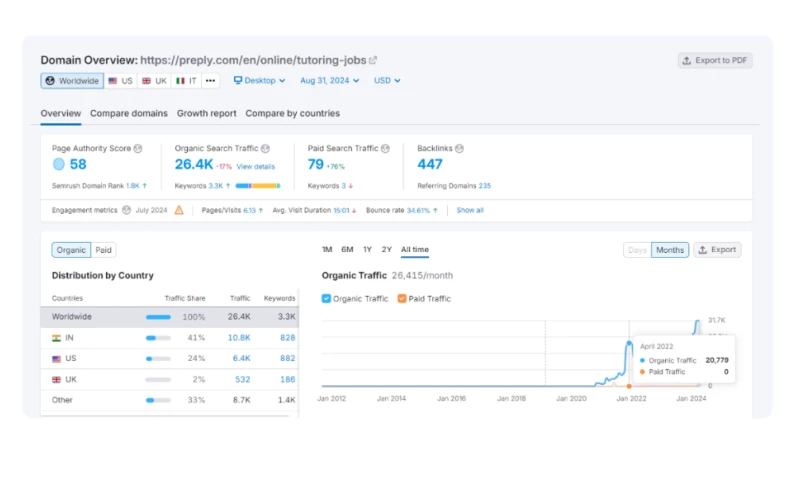Screen dimensions: 800x480
Task: Set chart granularity to Months
Action: 670,250
